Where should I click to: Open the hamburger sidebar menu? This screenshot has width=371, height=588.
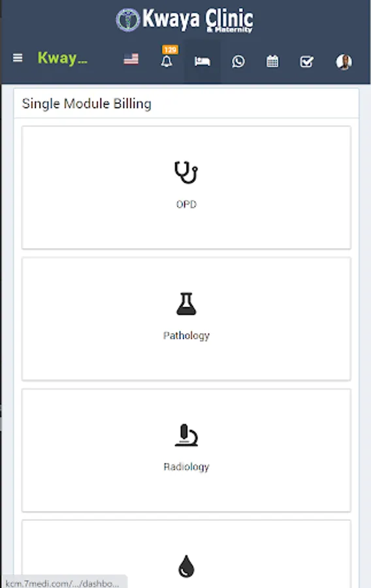coord(18,57)
